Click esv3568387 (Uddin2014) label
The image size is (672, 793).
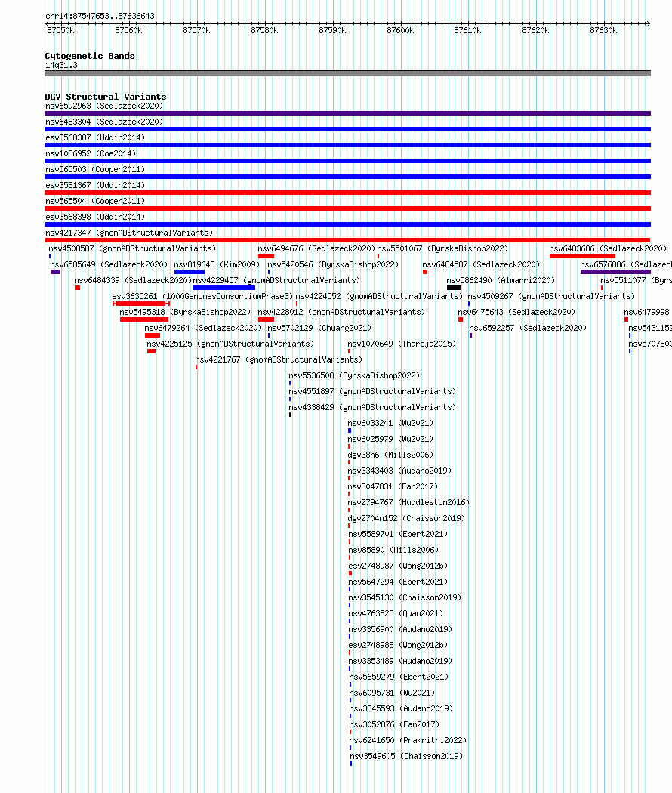95,137
